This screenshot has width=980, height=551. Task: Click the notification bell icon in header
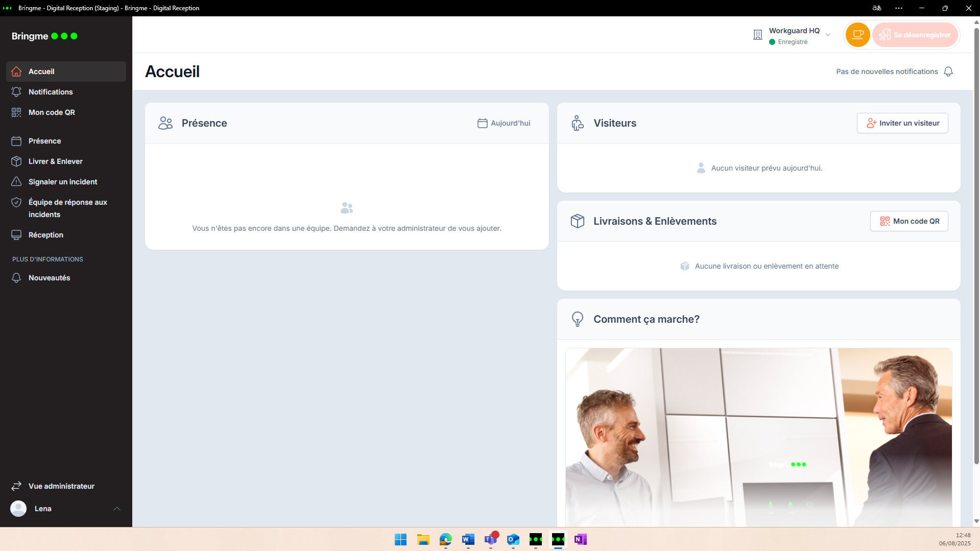click(x=948, y=71)
